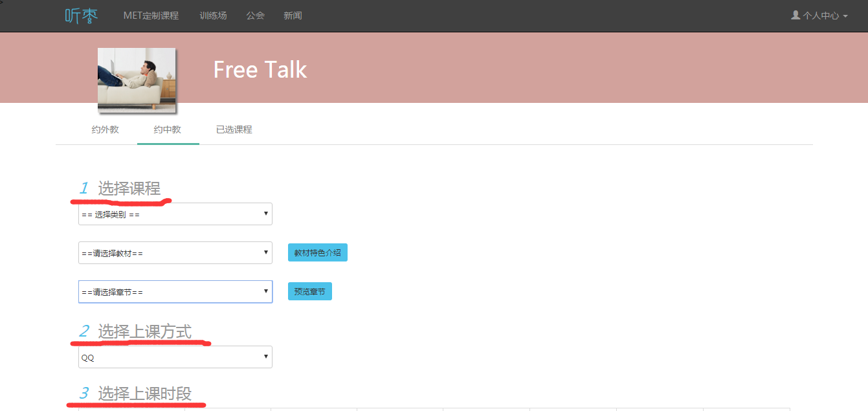
Task: Open the 公会 navigation link
Action: [x=256, y=16]
